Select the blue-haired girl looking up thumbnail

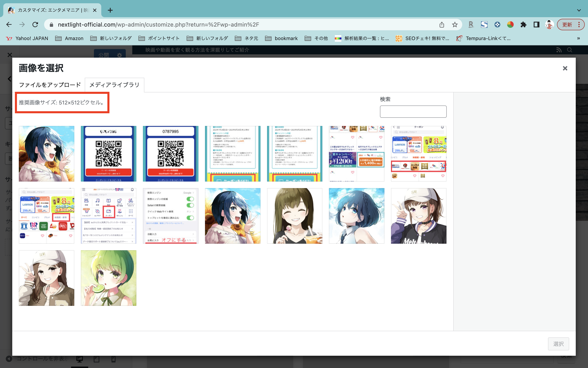(x=357, y=216)
